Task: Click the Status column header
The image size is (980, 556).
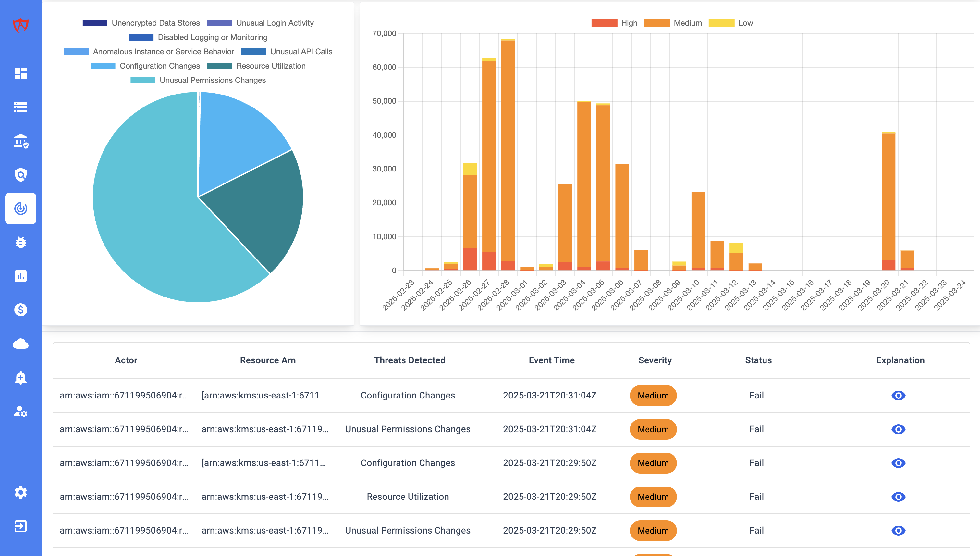Action: tap(758, 360)
